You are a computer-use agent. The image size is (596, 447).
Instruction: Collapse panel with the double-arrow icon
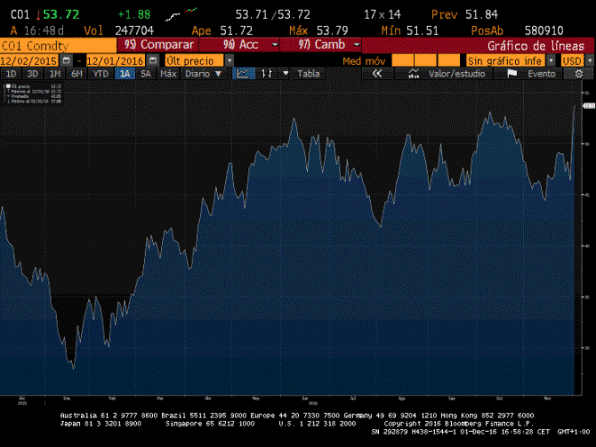[377, 73]
